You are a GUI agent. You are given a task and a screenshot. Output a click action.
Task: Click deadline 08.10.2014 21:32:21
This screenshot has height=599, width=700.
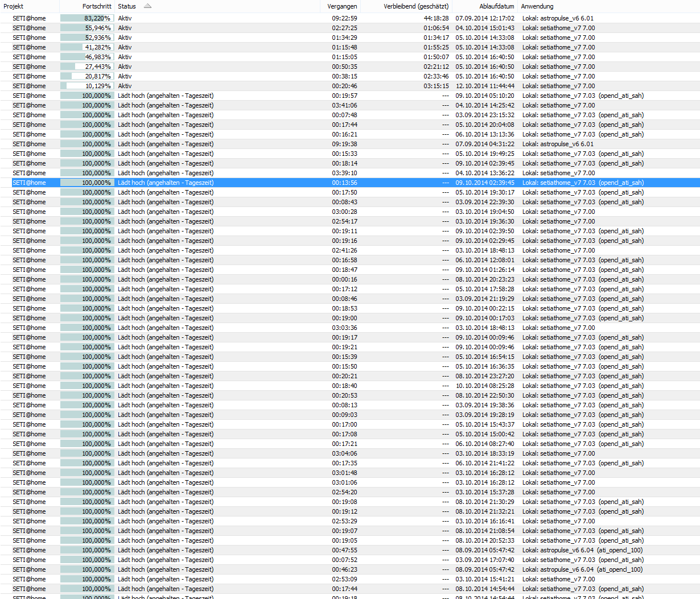[485, 511]
